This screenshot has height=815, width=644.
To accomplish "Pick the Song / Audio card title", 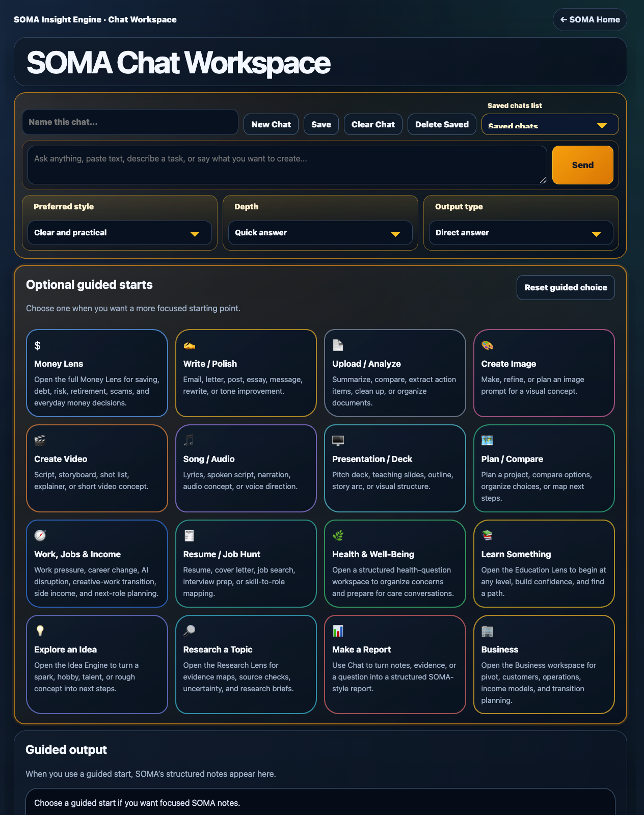I will [x=209, y=459].
